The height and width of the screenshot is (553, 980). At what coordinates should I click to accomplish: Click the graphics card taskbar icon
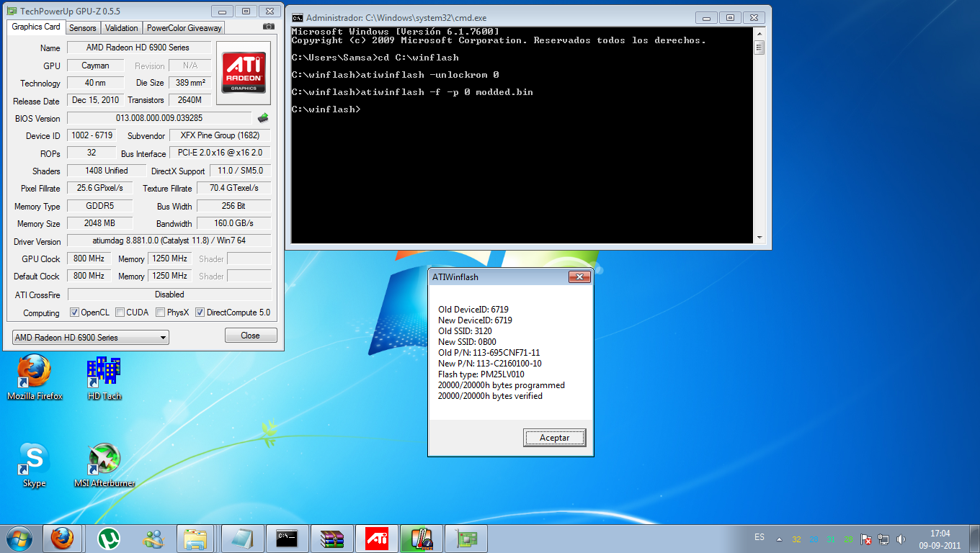pos(465,538)
